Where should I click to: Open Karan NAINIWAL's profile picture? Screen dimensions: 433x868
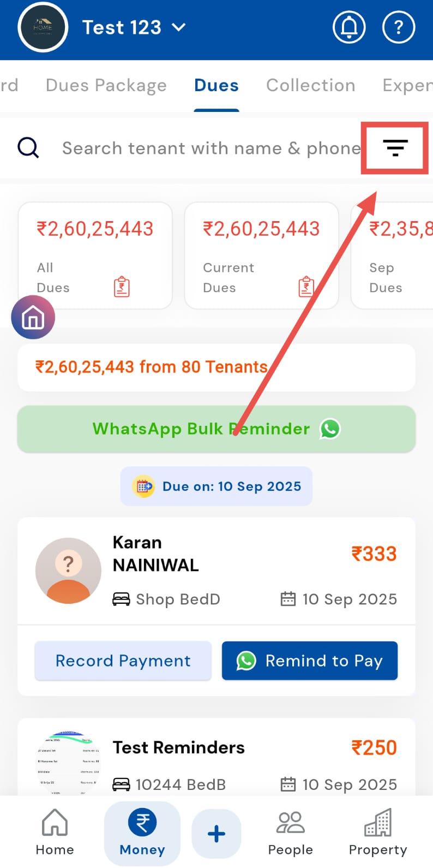click(x=68, y=570)
